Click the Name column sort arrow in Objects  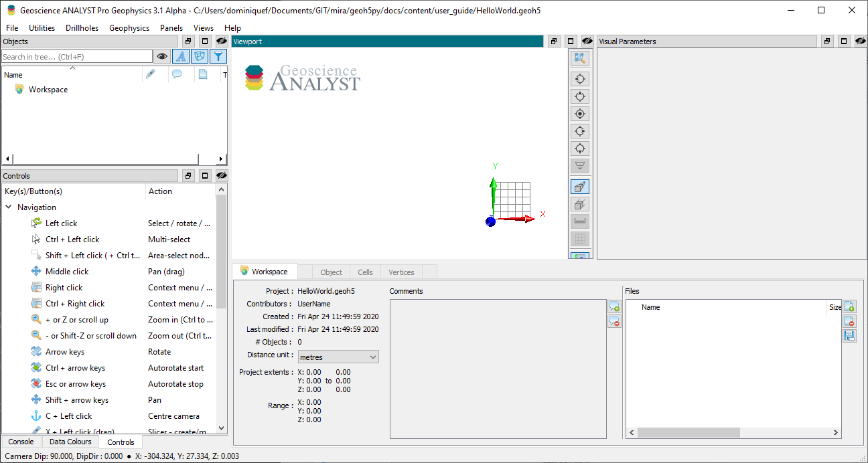(72, 68)
